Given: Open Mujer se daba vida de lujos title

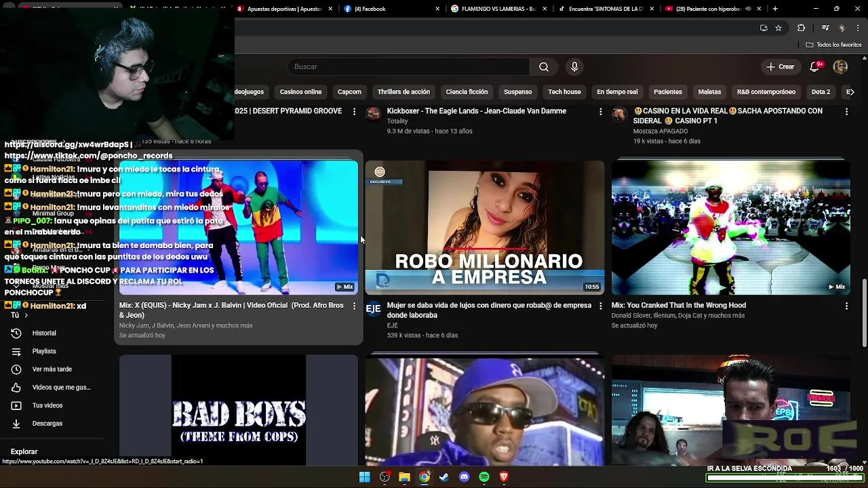Looking at the screenshot, I should pos(489,310).
